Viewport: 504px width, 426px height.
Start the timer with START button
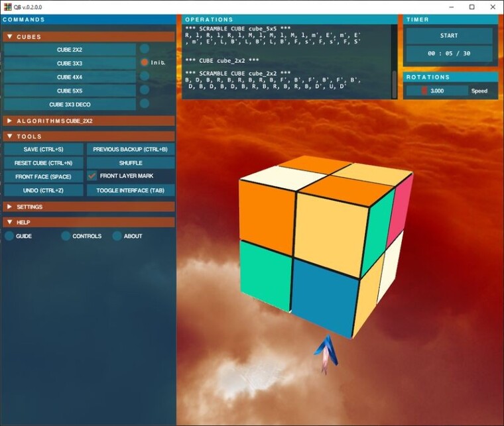449,36
